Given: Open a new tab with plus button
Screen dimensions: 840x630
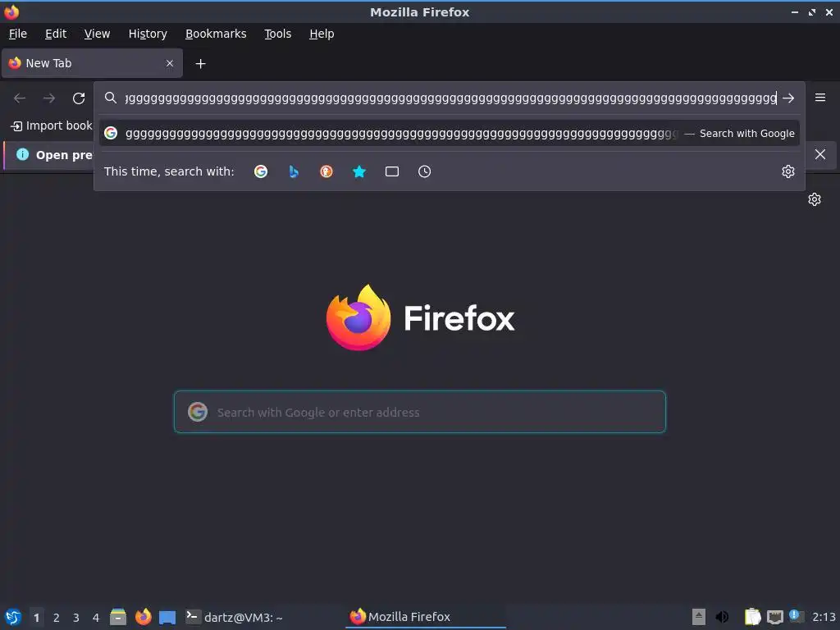Looking at the screenshot, I should (200, 64).
